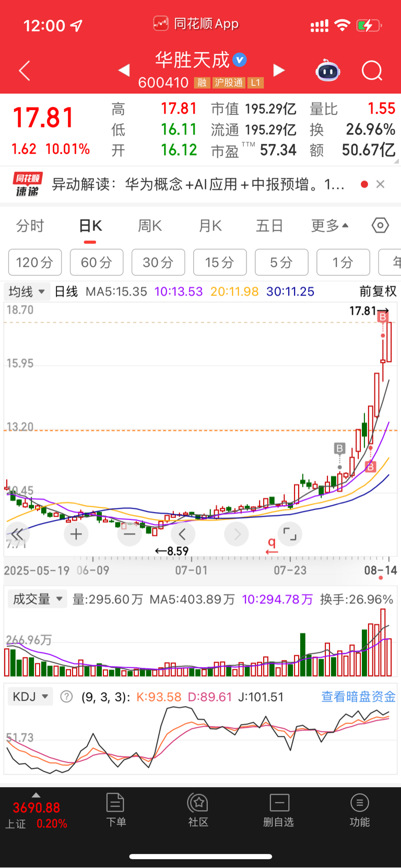Open the 成交量 indicator dropdown

[37, 599]
